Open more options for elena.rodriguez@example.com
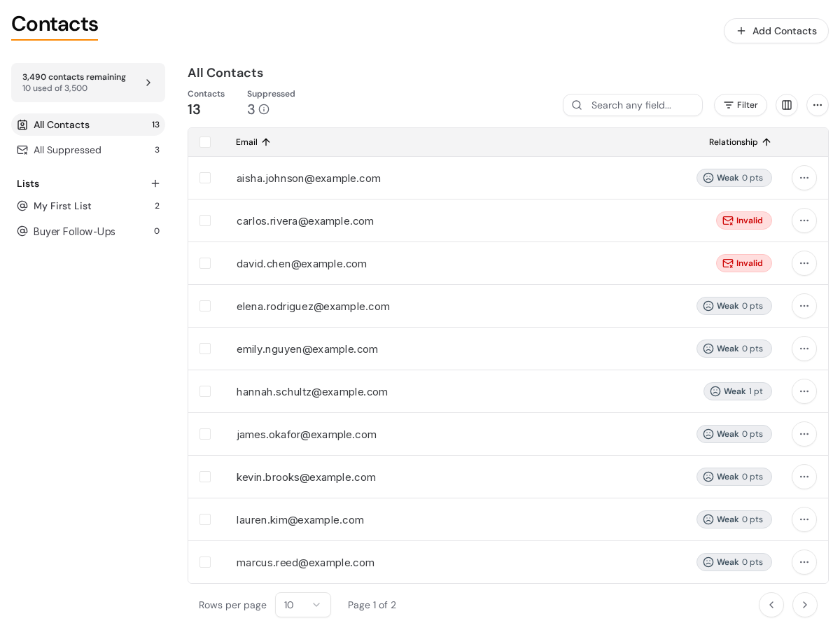The height and width of the screenshot is (637, 840). (x=804, y=306)
